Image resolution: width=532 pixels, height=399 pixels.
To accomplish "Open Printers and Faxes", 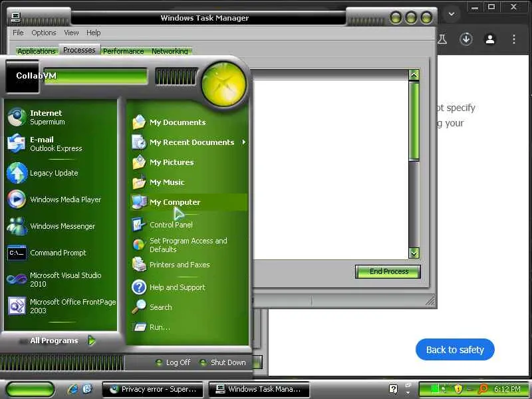I will [x=188, y=265].
